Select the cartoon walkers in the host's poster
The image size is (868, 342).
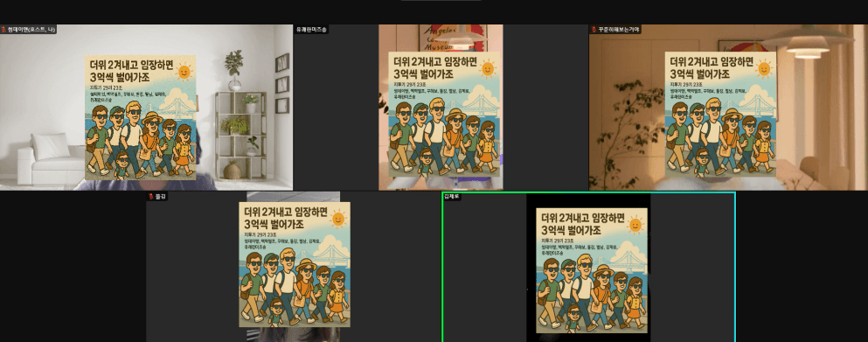pos(140,138)
